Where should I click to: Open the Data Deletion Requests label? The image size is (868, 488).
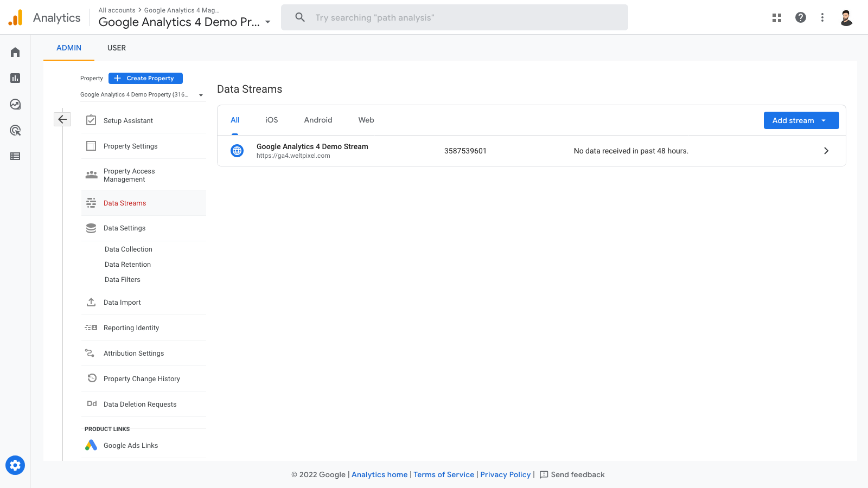[x=140, y=404]
